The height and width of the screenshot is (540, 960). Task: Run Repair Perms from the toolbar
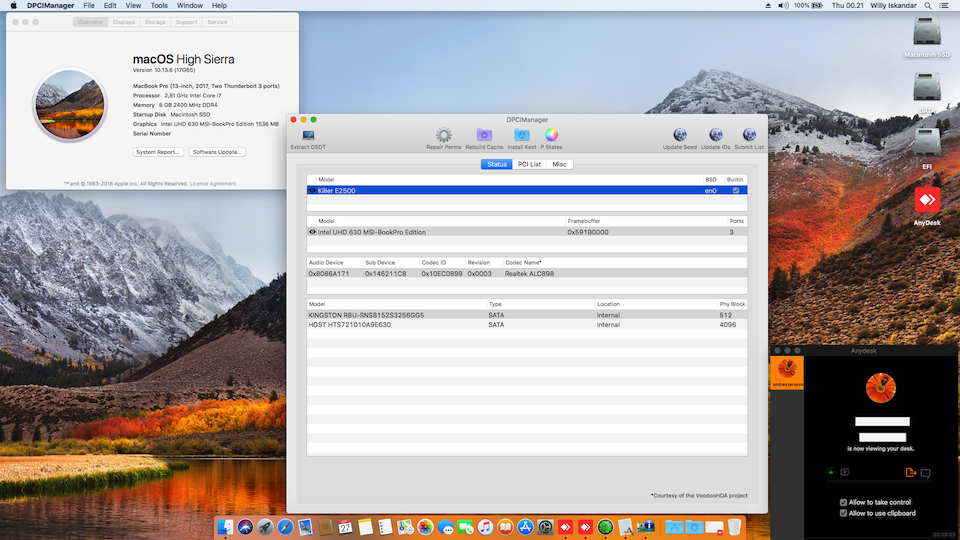click(443, 135)
